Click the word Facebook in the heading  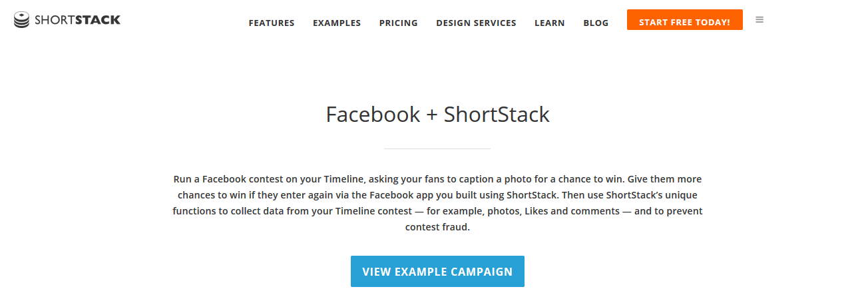373,115
